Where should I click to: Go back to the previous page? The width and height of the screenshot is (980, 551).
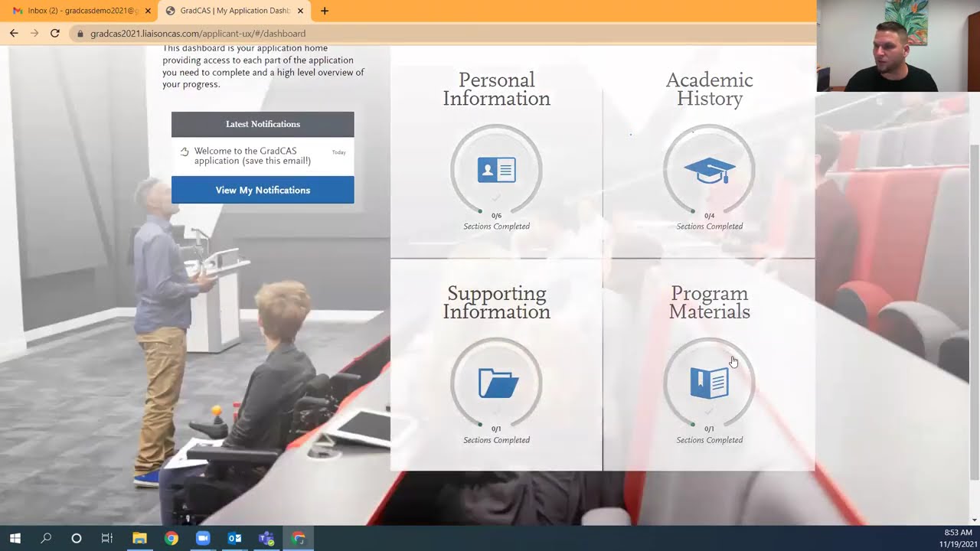(14, 33)
